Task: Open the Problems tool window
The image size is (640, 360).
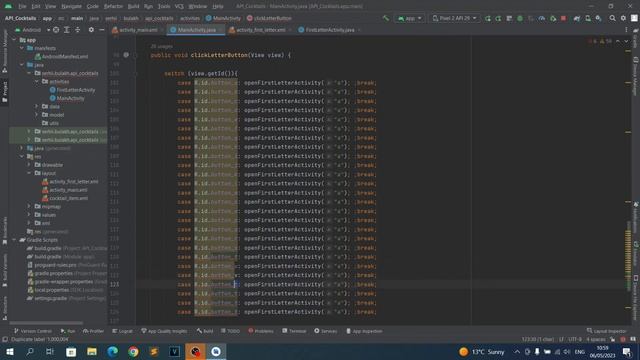Action: (261, 331)
